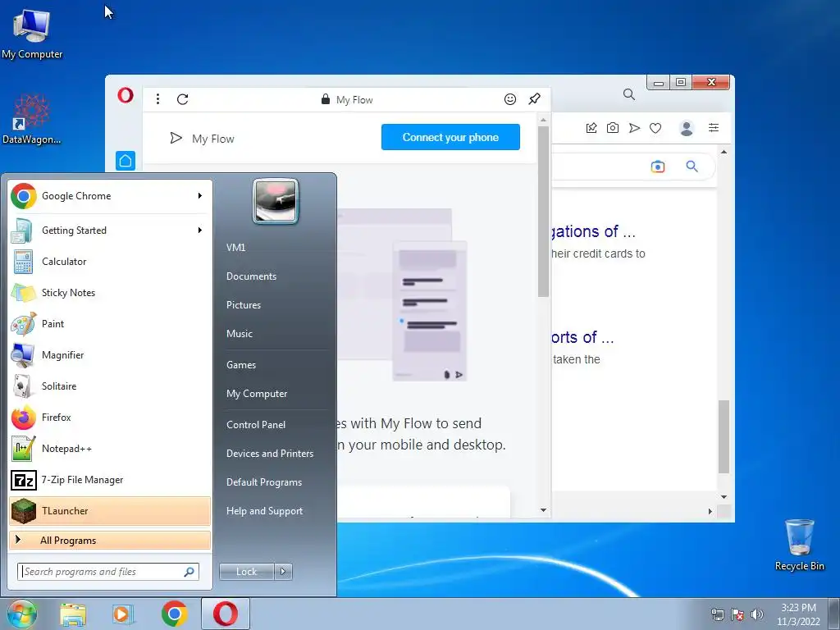Click the Lock button
Image resolution: width=840 pixels, height=630 pixels.
click(247, 572)
